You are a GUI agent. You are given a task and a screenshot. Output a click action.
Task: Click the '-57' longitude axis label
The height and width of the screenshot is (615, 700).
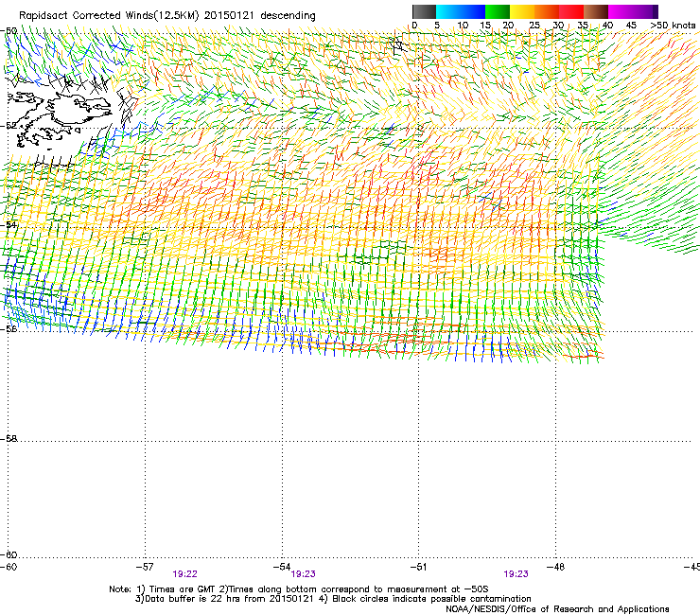point(145,567)
